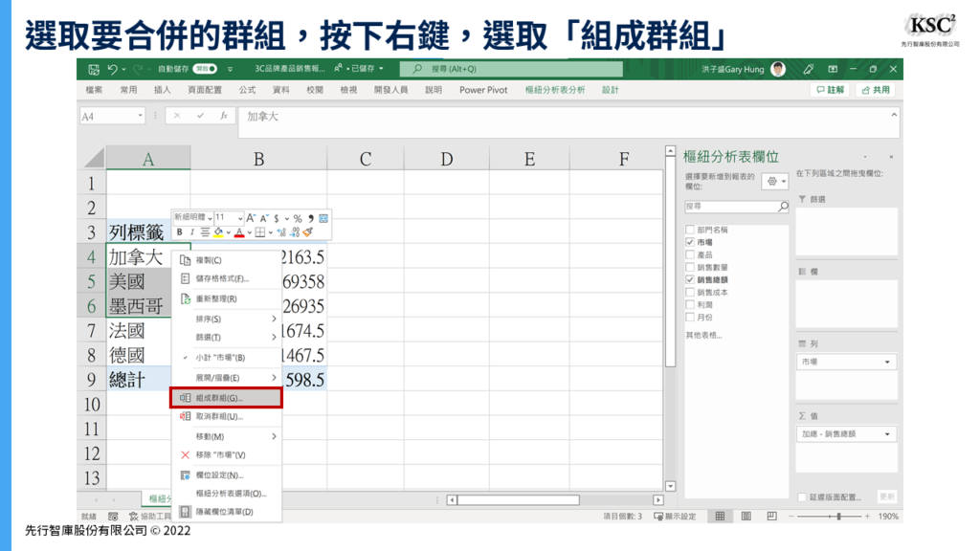Switch to the Power Pivot tab
The height and width of the screenshot is (551, 980).
pos(483,90)
